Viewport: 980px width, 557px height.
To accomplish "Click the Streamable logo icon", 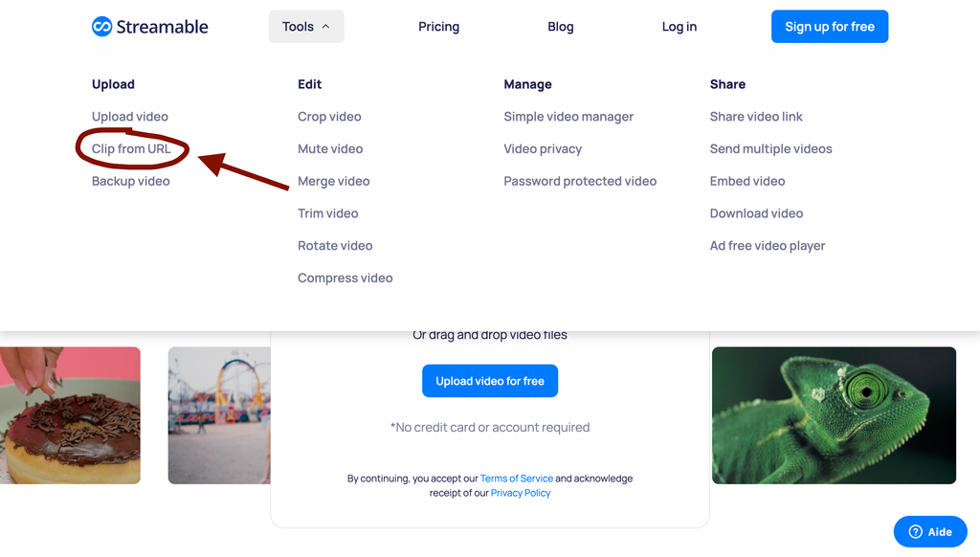I will (102, 27).
